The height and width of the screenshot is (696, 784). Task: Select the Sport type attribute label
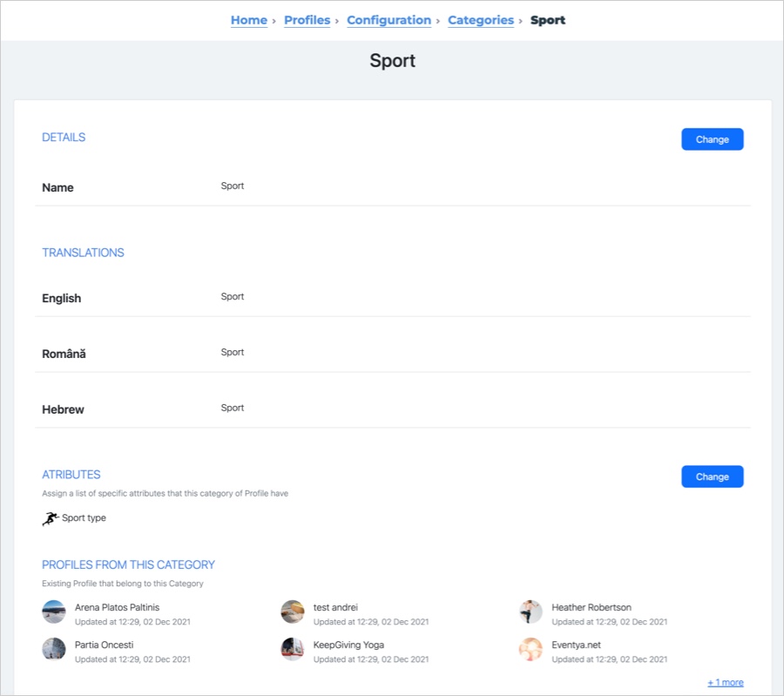click(84, 518)
